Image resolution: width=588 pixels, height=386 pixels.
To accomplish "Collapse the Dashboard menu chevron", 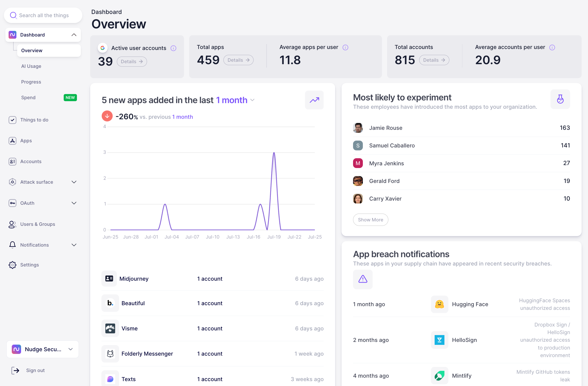I will (74, 35).
